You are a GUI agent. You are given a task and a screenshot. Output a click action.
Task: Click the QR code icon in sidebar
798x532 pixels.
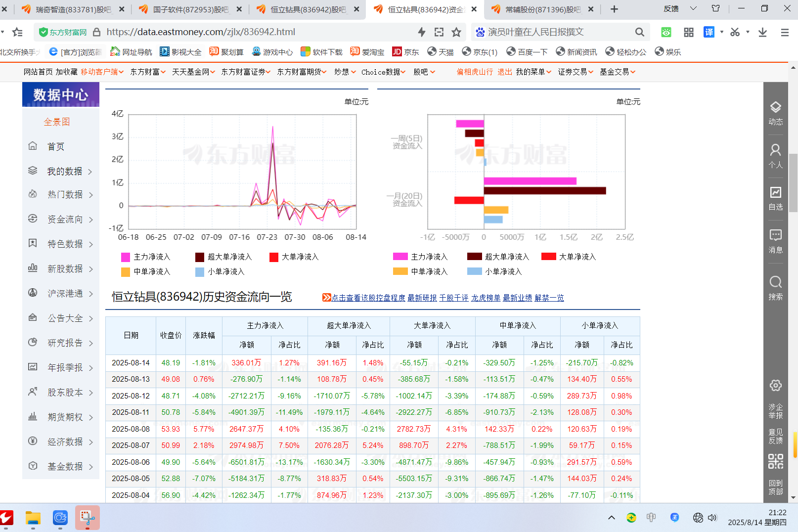point(775,461)
